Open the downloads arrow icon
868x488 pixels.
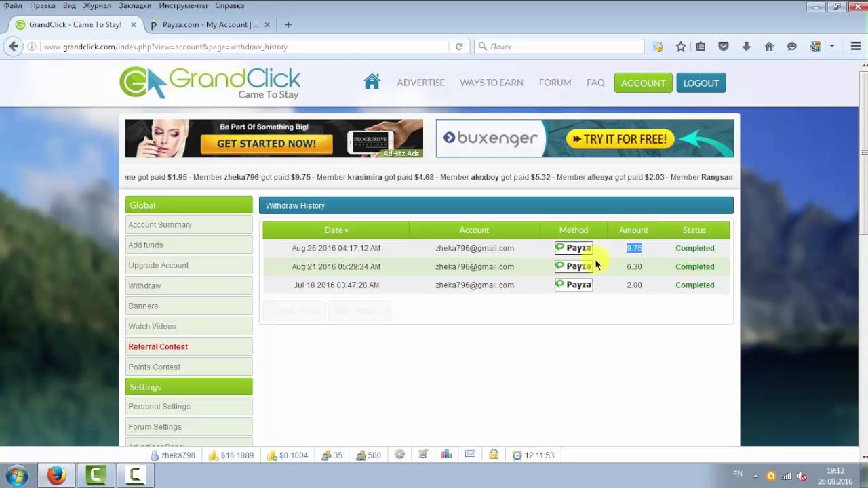point(746,47)
